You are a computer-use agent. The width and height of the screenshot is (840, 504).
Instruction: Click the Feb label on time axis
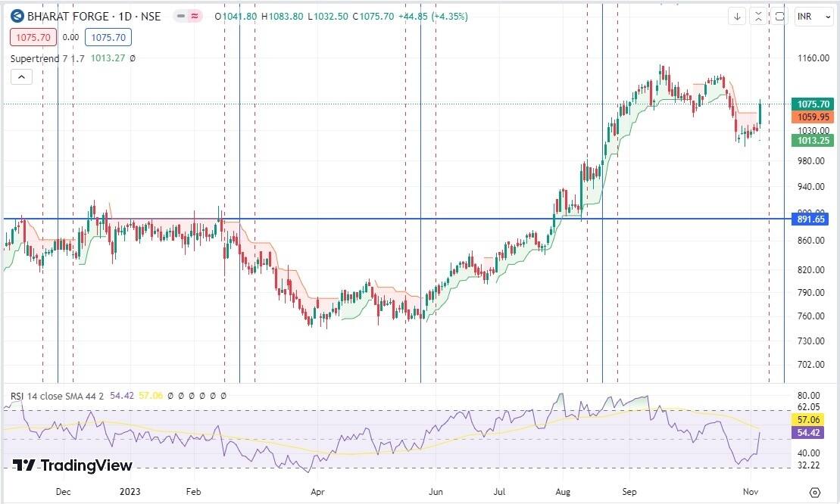coord(193,492)
